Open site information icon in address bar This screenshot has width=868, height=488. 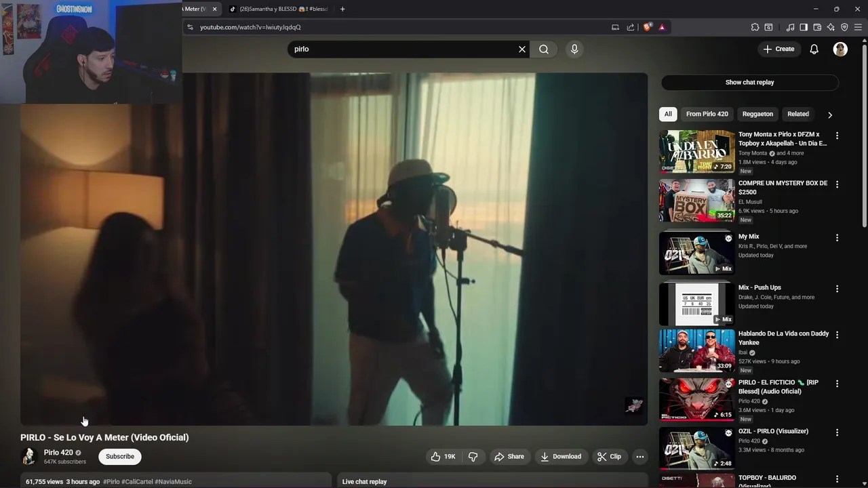click(191, 27)
